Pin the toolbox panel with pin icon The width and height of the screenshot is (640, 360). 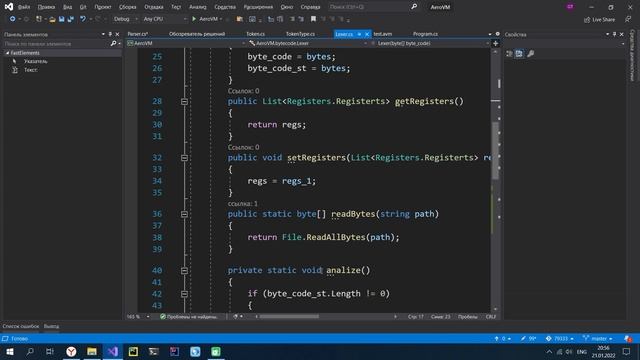coord(110,34)
